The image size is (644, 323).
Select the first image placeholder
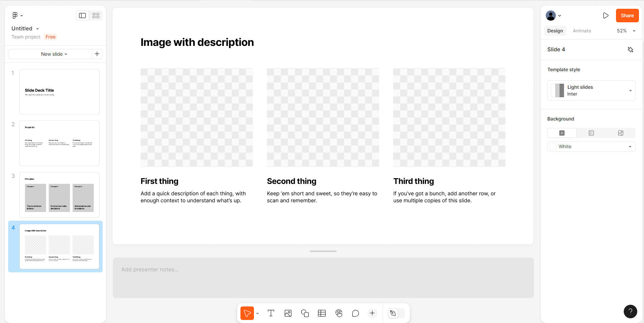click(197, 117)
